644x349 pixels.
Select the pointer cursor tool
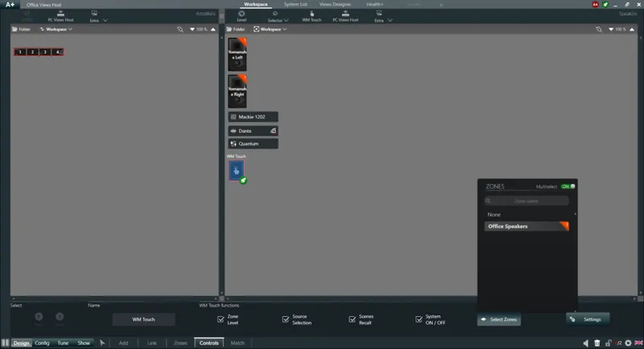click(x=102, y=343)
